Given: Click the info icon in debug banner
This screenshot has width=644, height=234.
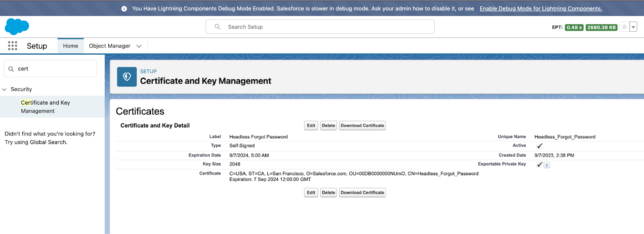Looking at the screenshot, I should (x=124, y=8).
